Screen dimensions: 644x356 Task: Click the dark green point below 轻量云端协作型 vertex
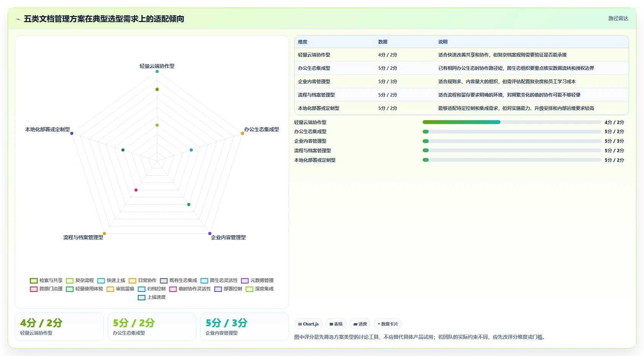tap(157, 89)
